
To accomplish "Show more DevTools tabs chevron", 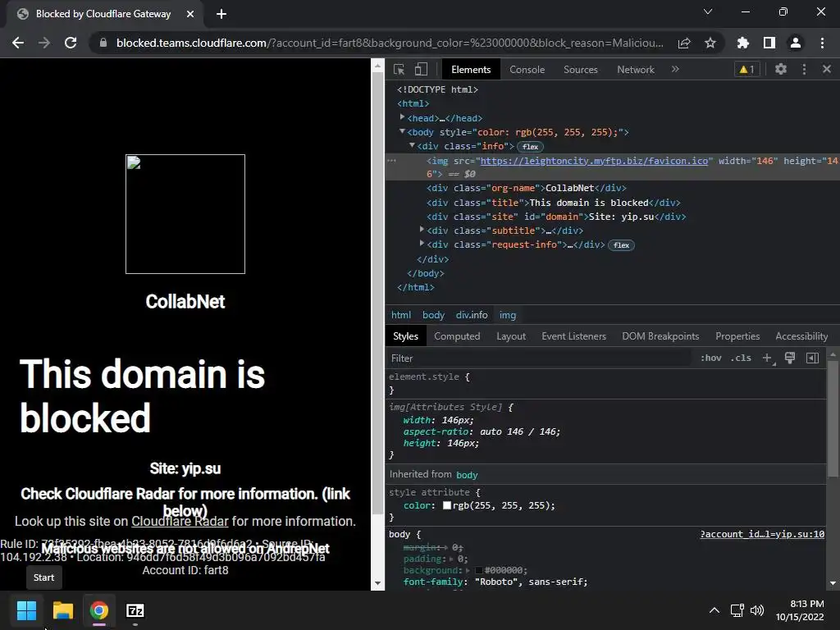I will [675, 69].
